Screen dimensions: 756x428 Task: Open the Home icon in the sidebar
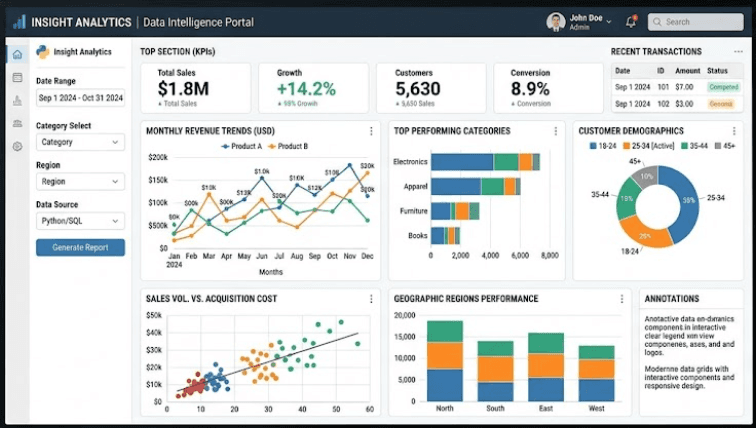[17, 54]
